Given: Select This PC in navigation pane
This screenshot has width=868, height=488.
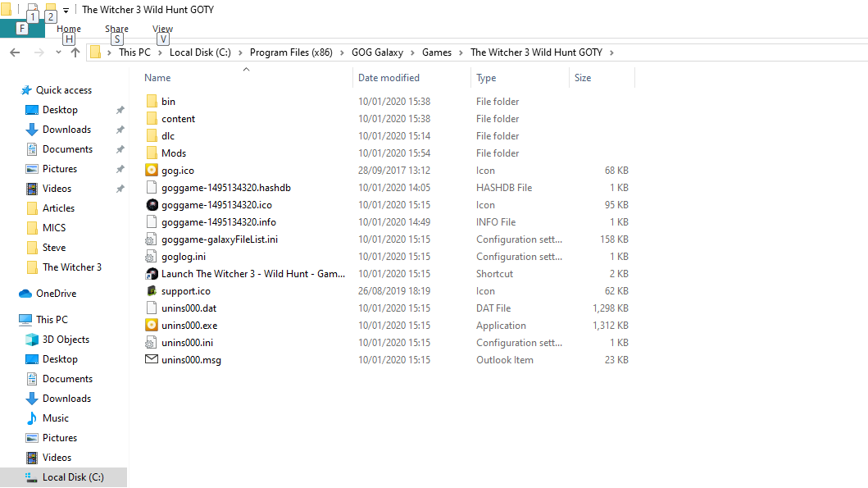Looking at the screenshot, I should click(x=43, y=320).
